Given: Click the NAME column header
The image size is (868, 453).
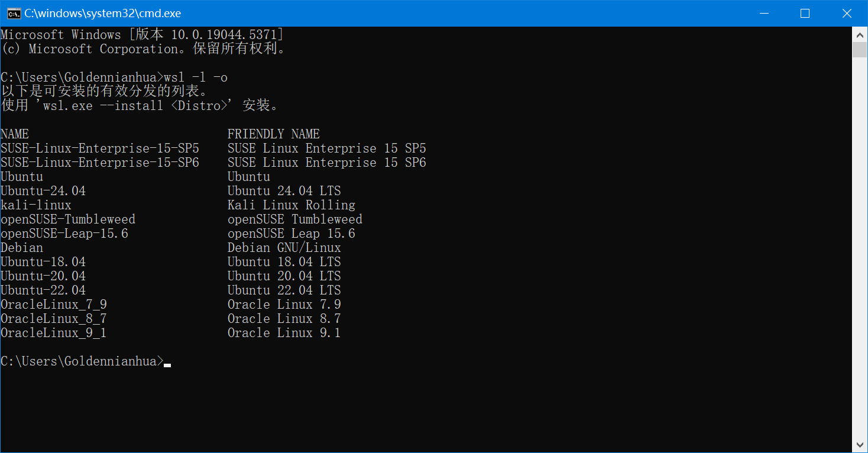Looking at the screenshot, I should (15, 134).
